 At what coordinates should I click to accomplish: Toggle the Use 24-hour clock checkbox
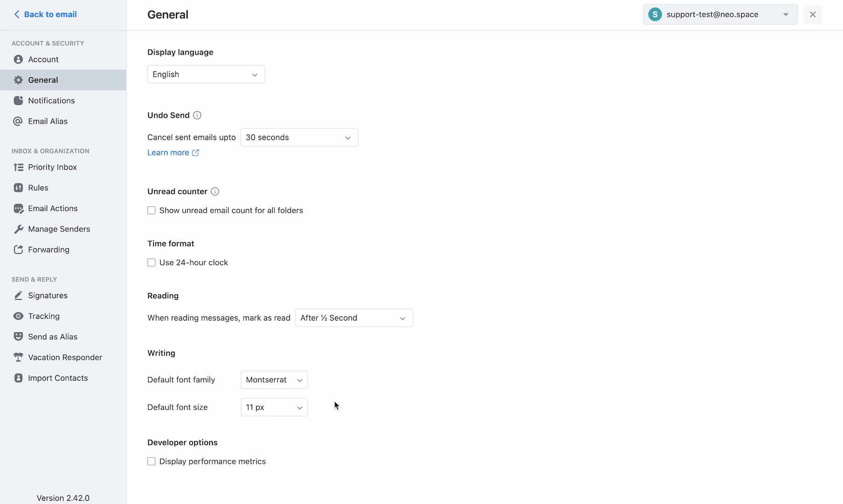coord(151,263)
